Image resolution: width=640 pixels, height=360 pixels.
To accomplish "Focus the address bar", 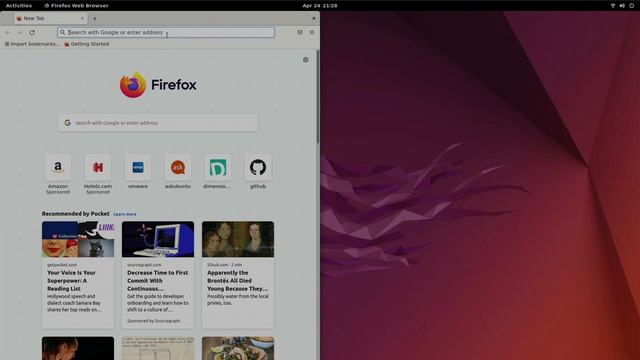I will coord(166,32).
